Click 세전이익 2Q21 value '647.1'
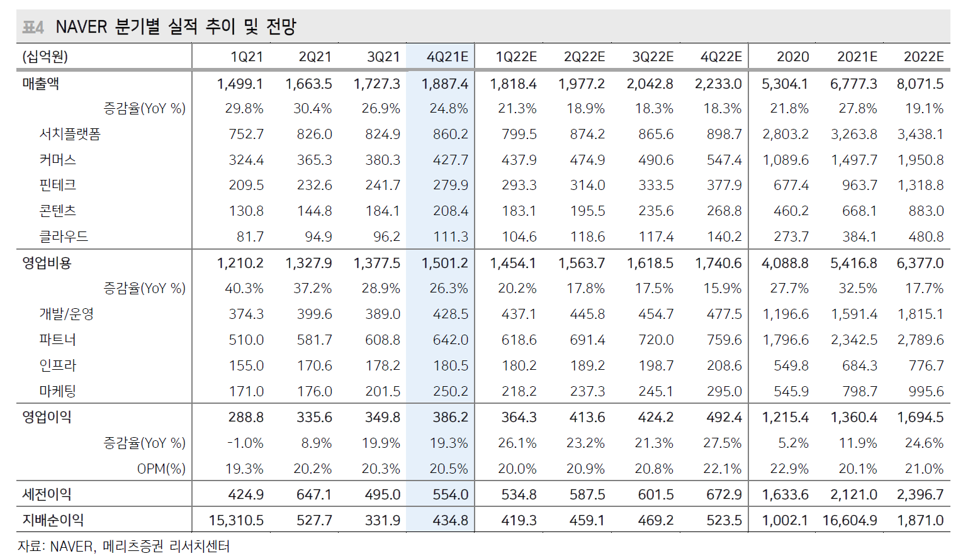This screenshot has height=556, width=980. pos(314,494)
